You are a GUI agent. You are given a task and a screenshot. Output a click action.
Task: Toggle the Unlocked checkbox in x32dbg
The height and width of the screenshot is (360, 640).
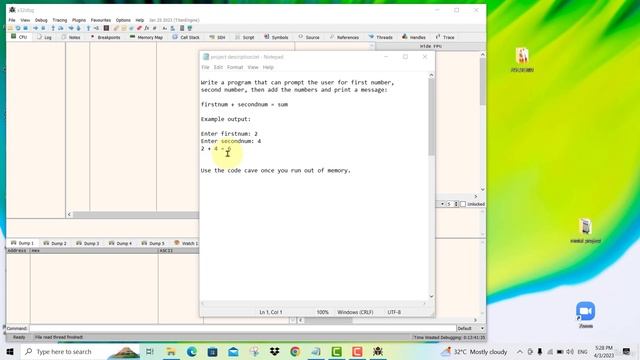pos(463,204)
